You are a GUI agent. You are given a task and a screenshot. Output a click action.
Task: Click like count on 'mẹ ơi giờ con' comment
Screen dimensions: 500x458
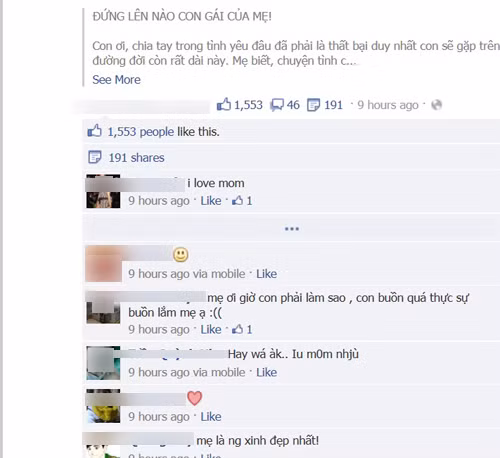(x=242, y=329)
